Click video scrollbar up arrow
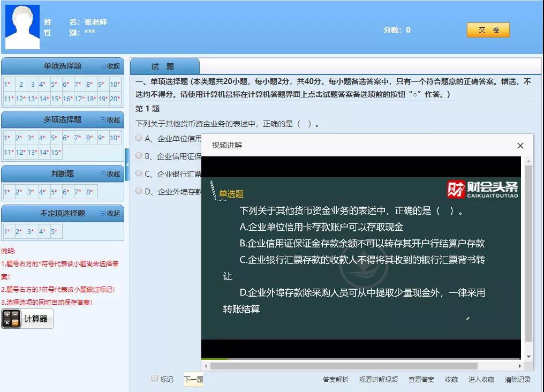Viewport: 544px width, 392px height. coord(528,161)
